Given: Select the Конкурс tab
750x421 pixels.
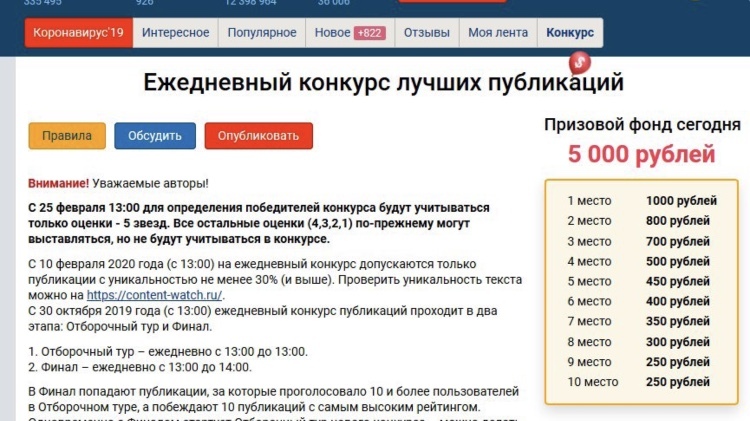Looking at the screenshot, I should tap(570, 33).
